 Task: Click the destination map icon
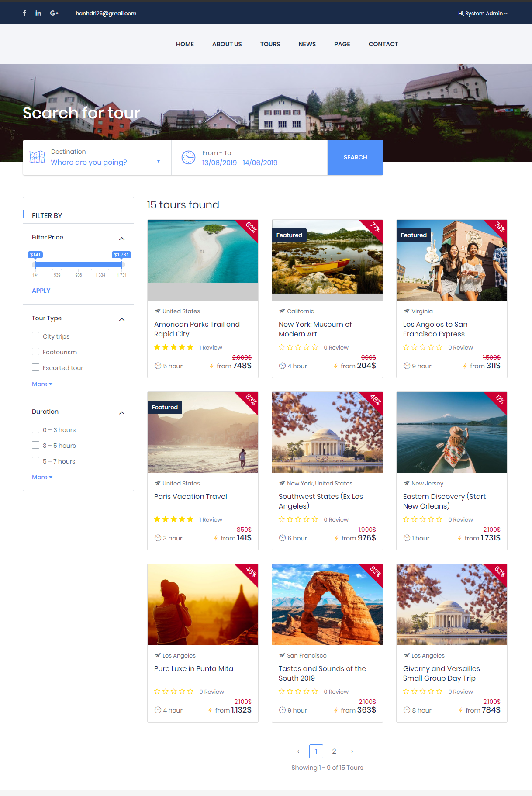[37, 157]
